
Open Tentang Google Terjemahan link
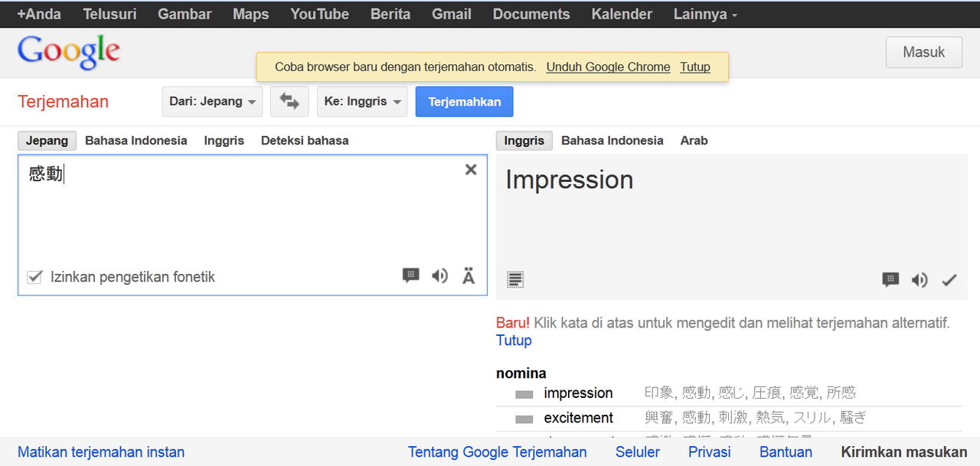pyautogui.click(x=498, y=452)
